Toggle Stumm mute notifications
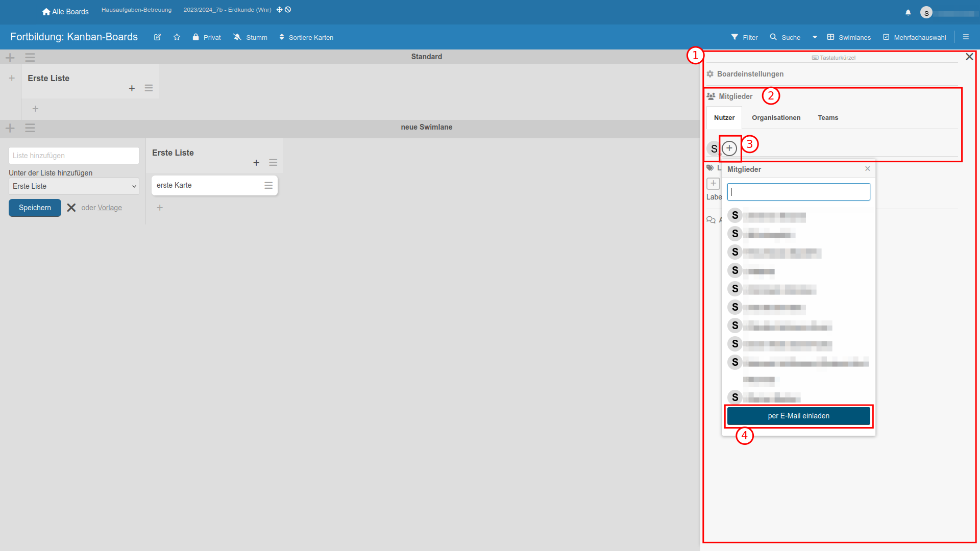This screenshot has height=551, width=980. (x=250, y=37)
